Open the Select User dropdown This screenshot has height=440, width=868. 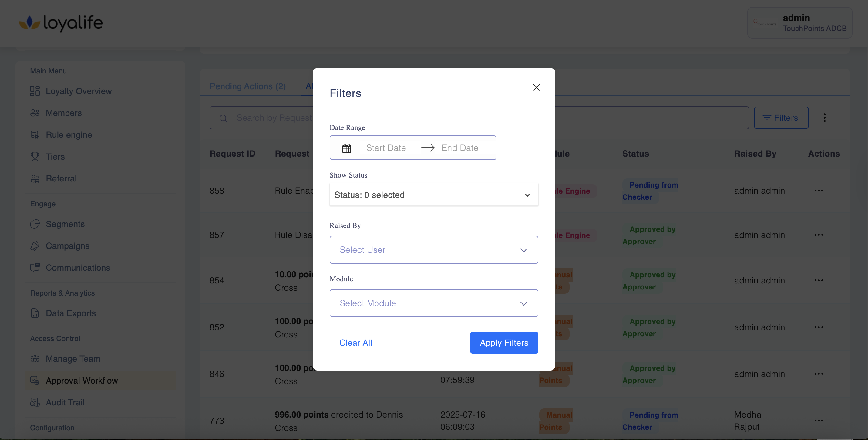tap(433, 250)
